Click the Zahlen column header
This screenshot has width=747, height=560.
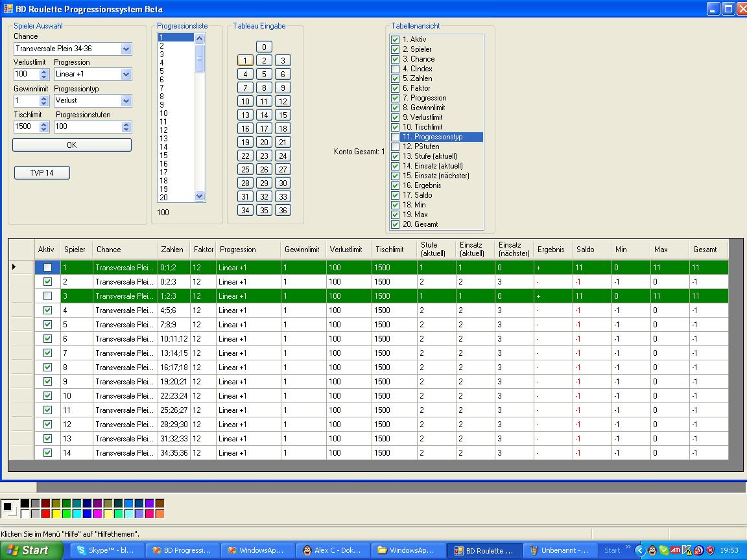click(174, 250)
